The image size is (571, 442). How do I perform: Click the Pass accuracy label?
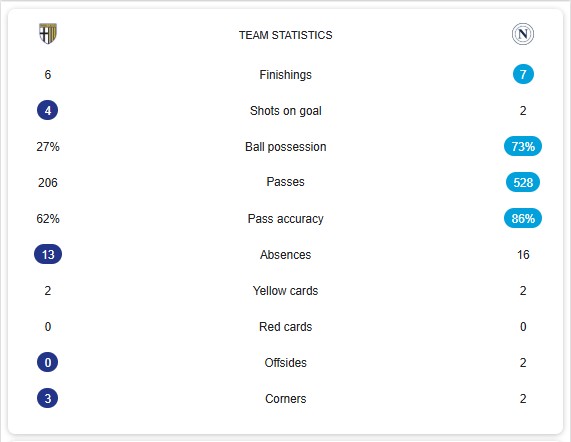click(x=286, y=219)
